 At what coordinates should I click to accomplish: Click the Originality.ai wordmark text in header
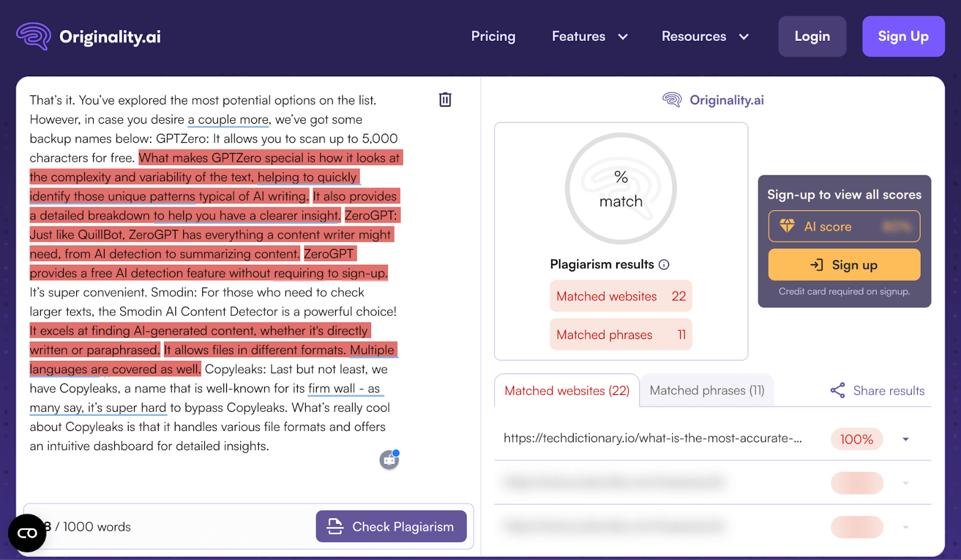tap(110, 37)
